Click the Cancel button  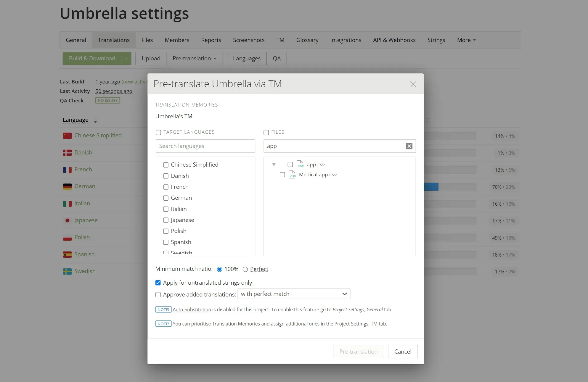point(403,352)
